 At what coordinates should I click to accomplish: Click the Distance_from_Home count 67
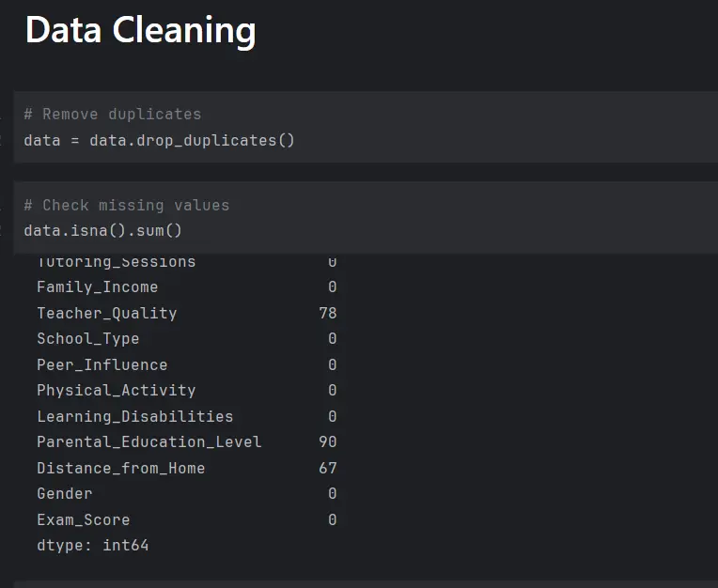[327, 469]
